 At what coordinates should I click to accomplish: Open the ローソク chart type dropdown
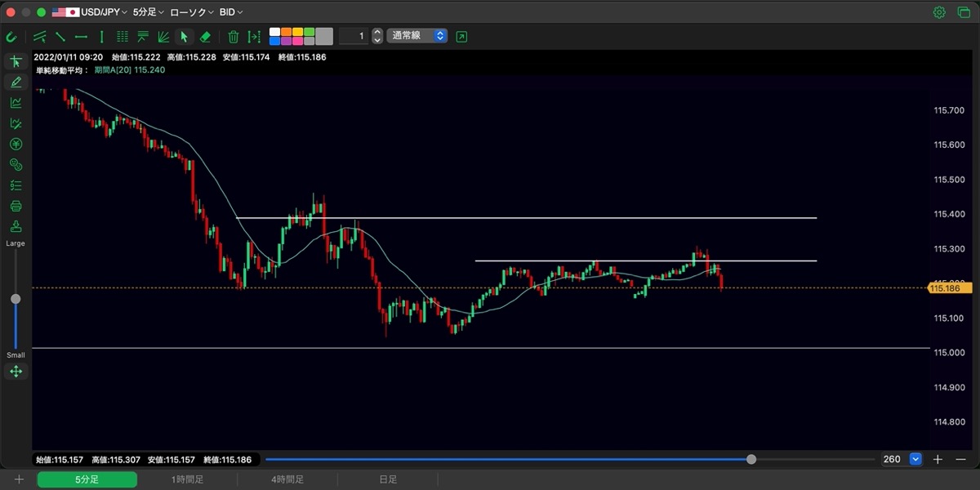192,12
